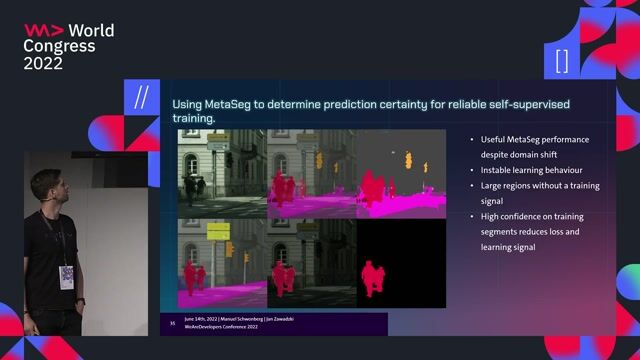Open dark street image with red pedestrians
Viewport: 640px width, 360px height.
[312, 263]
